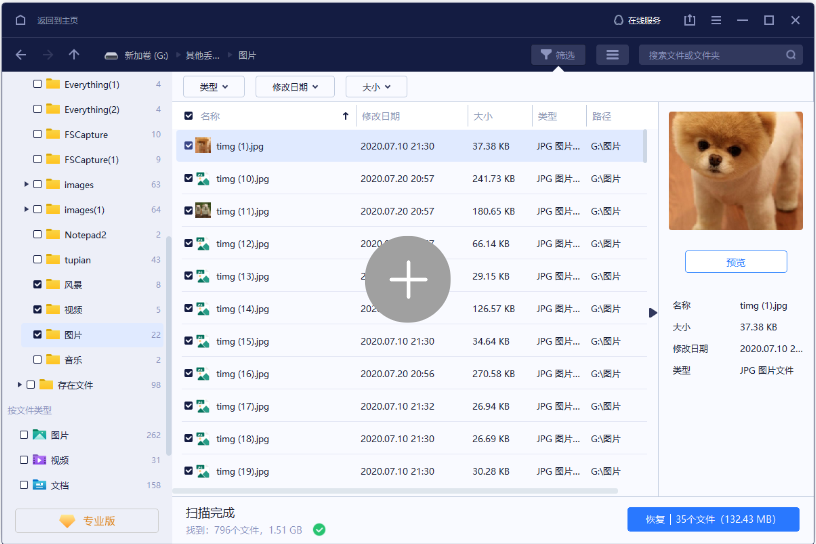Screen dimensions: 816x544
Task: Open the online service headset icon
Action: tap(619, 20)
